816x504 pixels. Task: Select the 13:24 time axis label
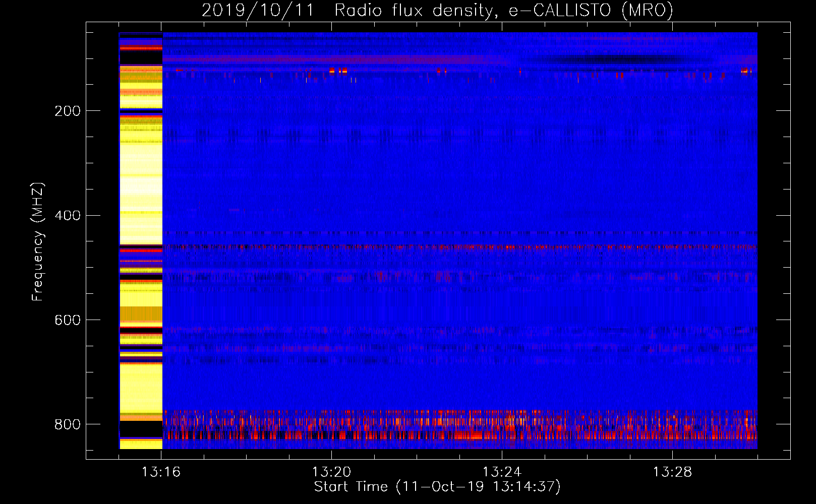point(502,472)
